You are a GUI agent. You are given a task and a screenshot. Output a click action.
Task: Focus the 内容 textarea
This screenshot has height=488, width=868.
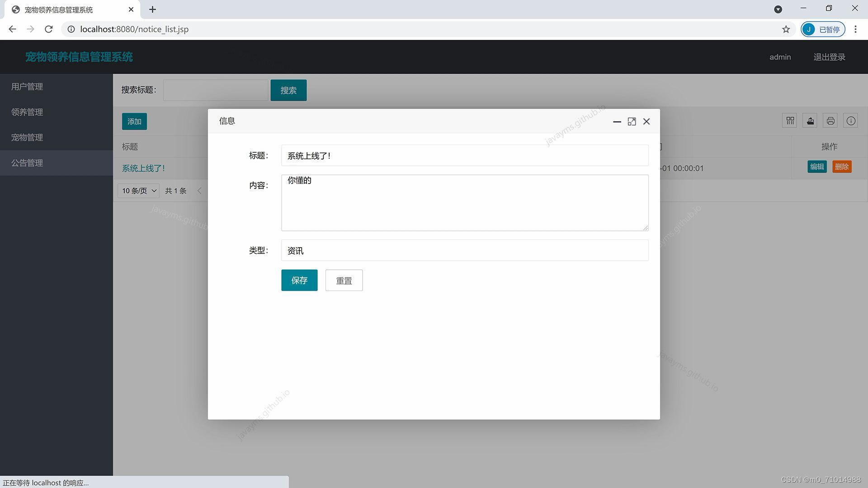click(x=465, y=203)
